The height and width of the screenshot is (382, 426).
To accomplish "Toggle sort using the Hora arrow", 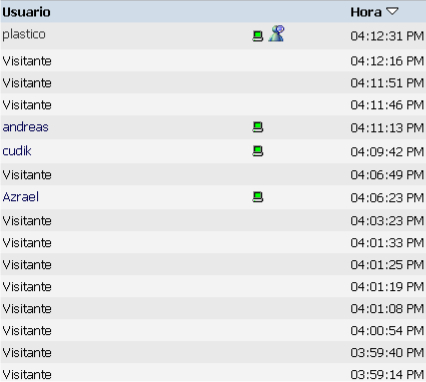I will 392,12.
